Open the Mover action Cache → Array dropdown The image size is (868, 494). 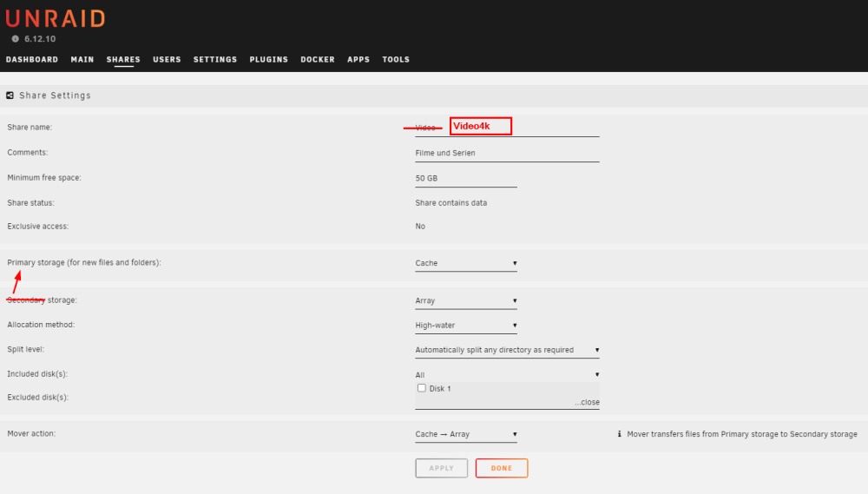[466, 434]
